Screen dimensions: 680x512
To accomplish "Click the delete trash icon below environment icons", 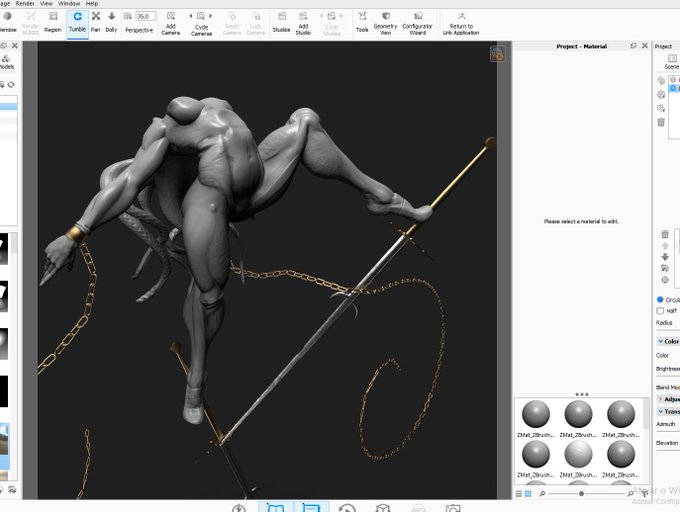I will tap(661, 122).
